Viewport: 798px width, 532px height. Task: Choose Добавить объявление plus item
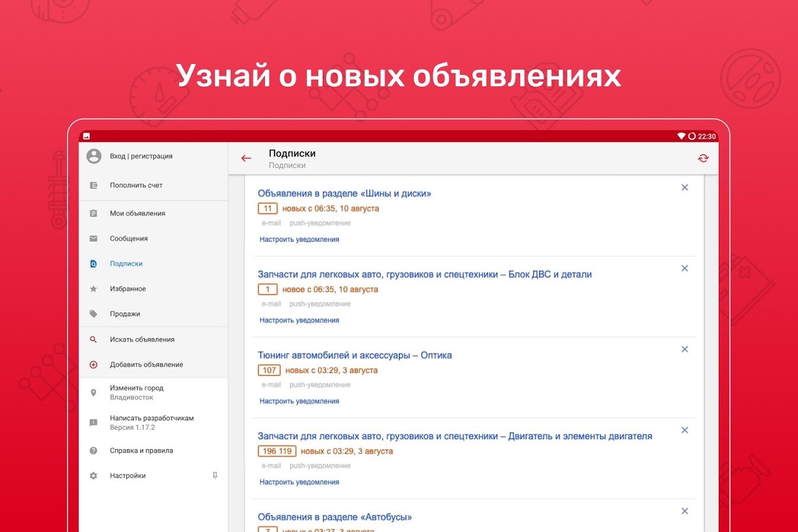tap(153, 365)
